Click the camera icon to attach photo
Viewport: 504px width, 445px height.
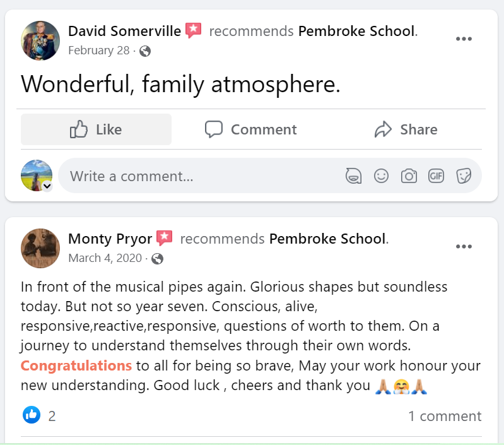pyautogui.click(x=409, y=176)
